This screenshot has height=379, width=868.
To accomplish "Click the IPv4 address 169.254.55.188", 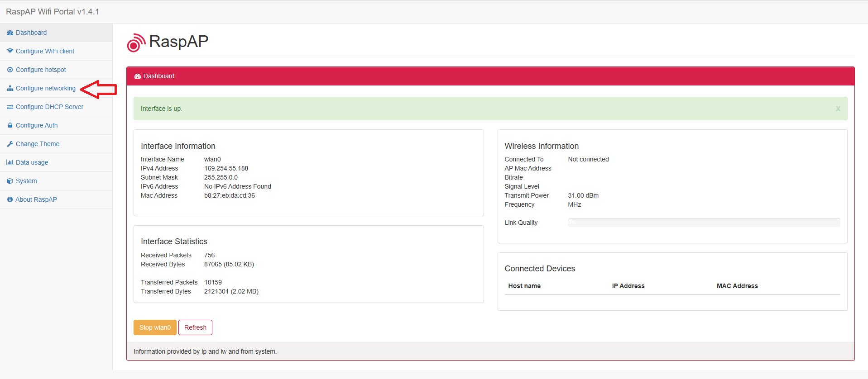I will 226,168.
